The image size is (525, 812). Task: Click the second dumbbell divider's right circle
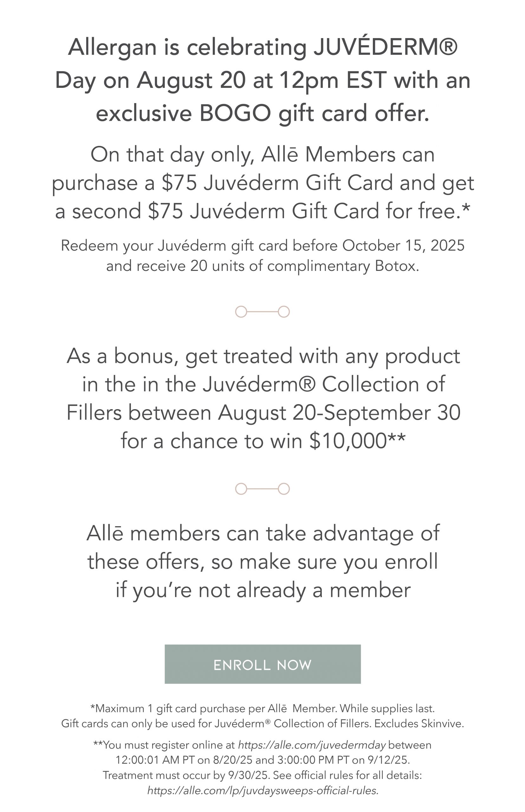284,489
